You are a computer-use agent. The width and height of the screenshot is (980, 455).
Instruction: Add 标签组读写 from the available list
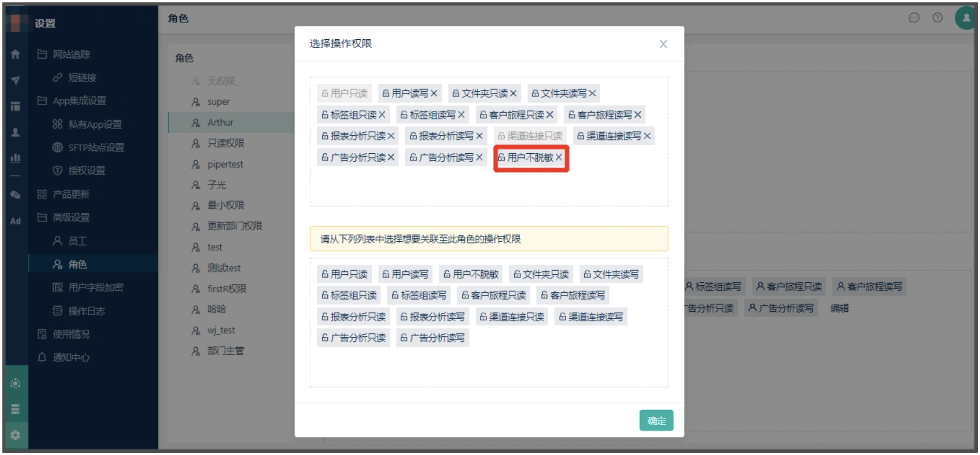[419, 296]
